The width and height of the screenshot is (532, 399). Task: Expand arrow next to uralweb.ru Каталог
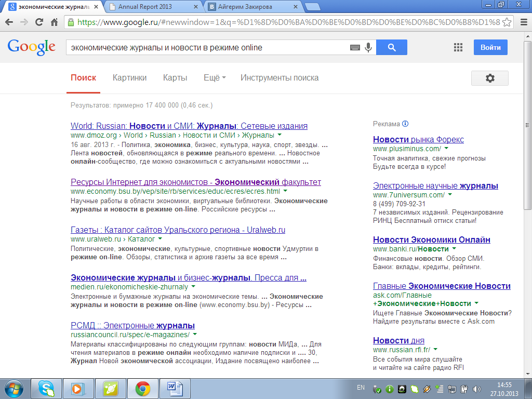[160, 239]
